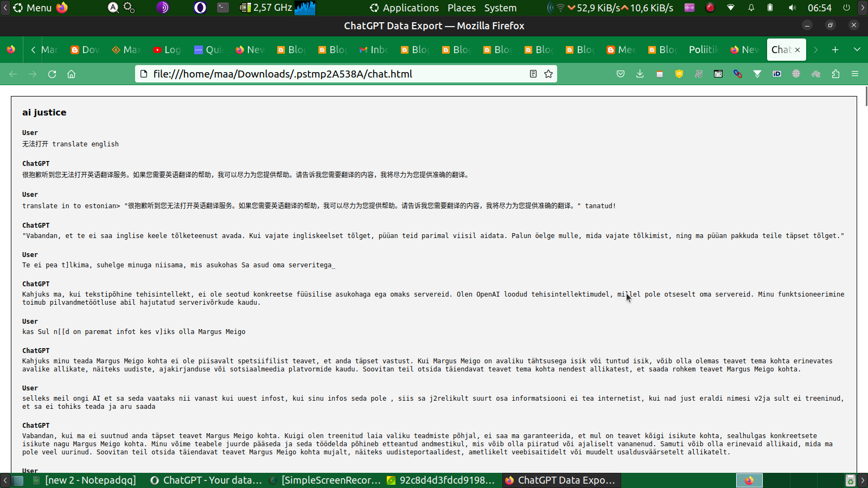Click the "ai justice" heading
The height and width of the screenshot is (488, 868).
click(44, 112)
